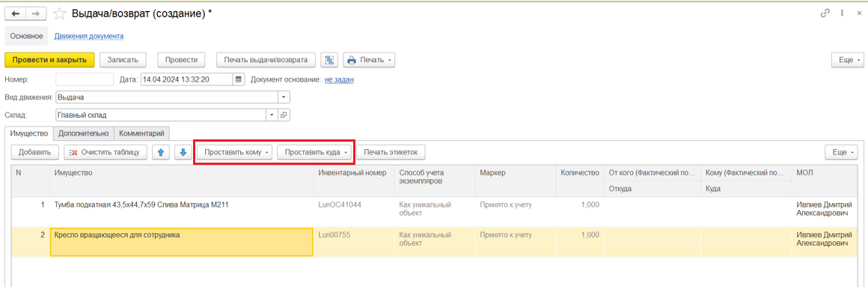This screenshot has height=287, width=868.
Task: Click the Склад field showing Главный склад
Action: click(161, 115)
